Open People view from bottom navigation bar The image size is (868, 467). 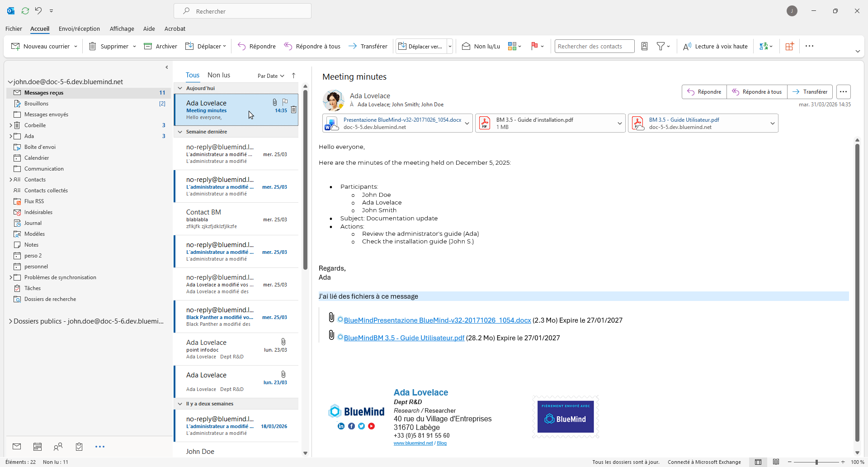[58, 447]
